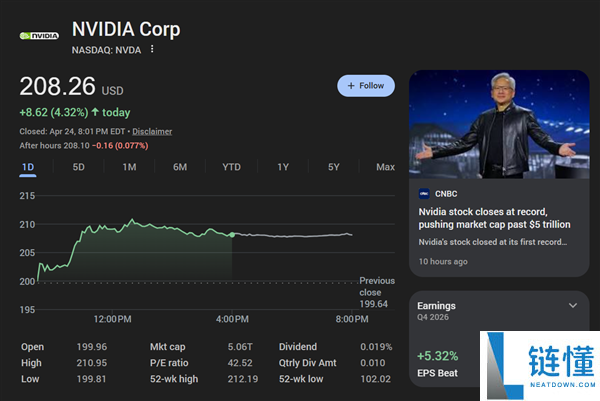Click the Open value 199.96
This screenshot has height=401, width=600.
[92, 347]
